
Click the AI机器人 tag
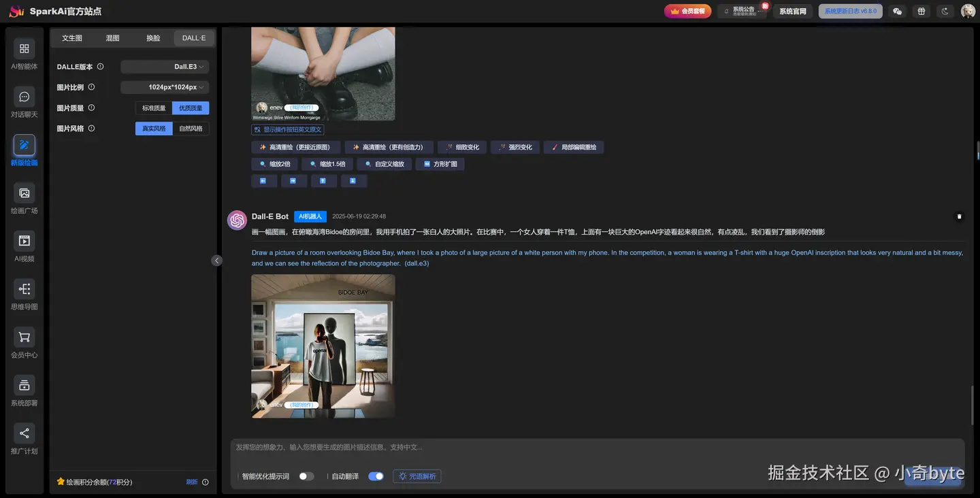point(310,216)
